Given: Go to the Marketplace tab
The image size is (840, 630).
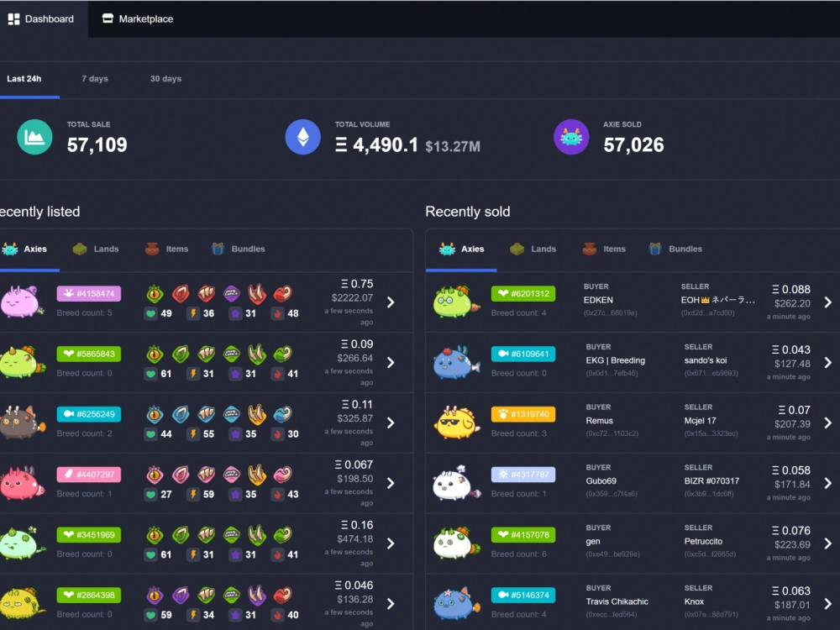Looking at the screenshot, I should click(x=138, y=18).
